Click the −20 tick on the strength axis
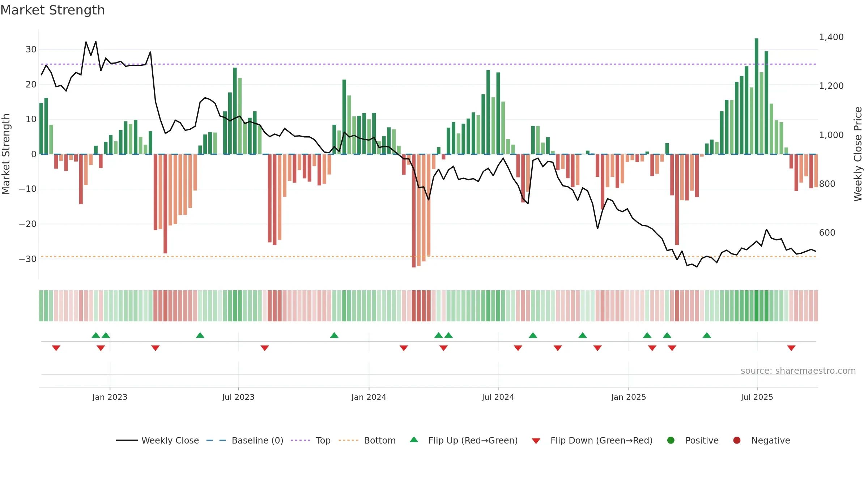 click(28, 224)
